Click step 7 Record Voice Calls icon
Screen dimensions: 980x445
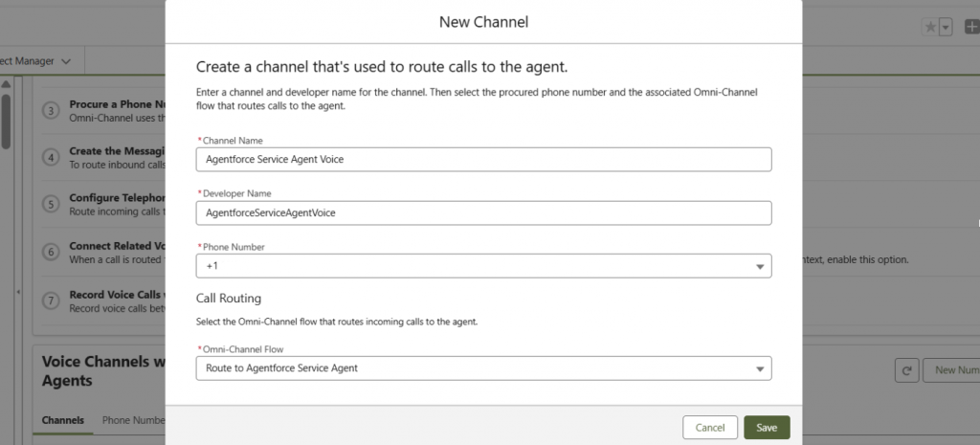pos(51,300)
